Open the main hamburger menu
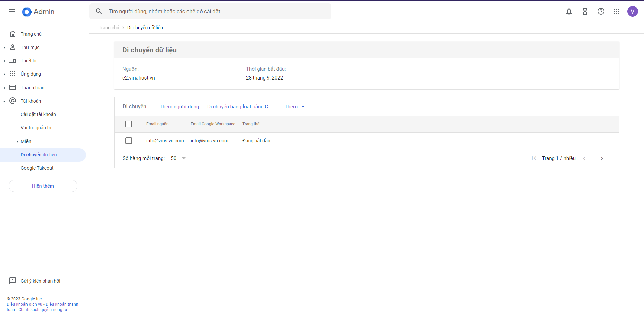Viewport: 644px width, 316px height. coord(12,11)
